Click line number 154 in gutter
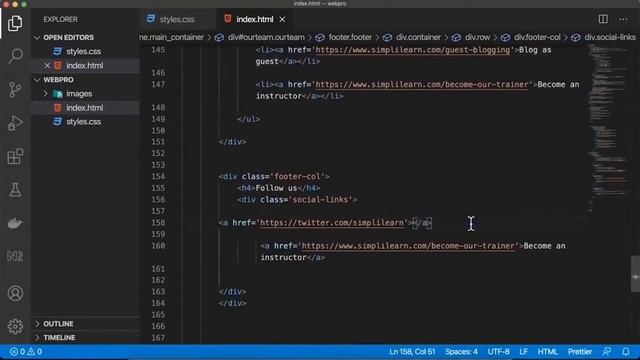 click(158, 176)
